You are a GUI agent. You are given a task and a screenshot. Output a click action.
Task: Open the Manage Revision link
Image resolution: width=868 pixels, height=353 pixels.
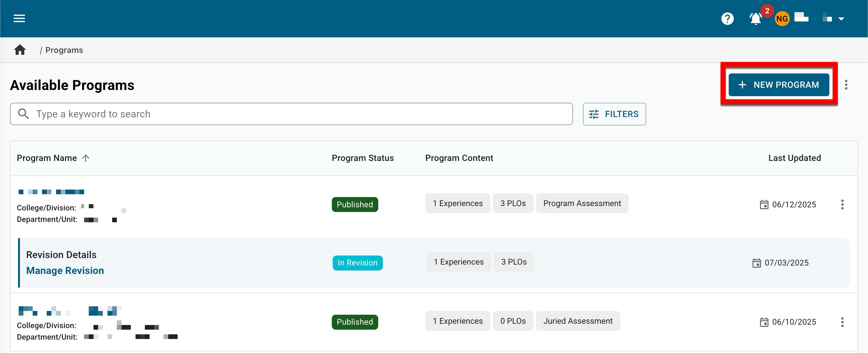click(x=65, y=271)
